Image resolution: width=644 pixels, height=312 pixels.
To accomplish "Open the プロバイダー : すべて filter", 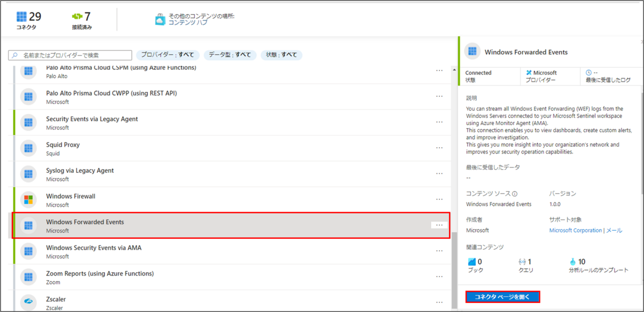I will pos(168,55).
